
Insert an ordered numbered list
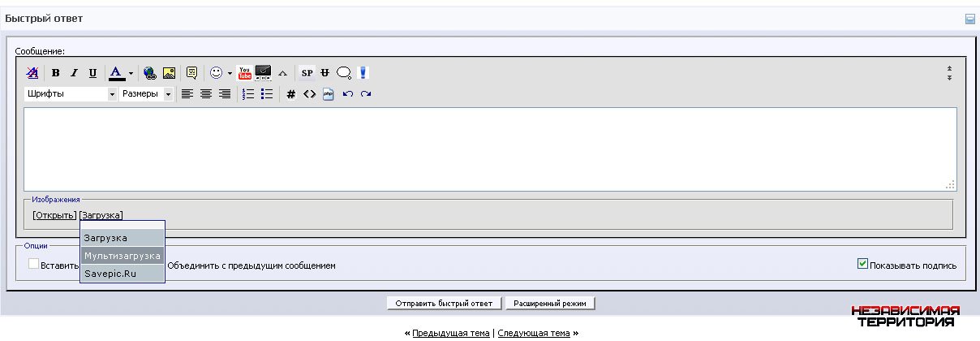click(248, 94)
